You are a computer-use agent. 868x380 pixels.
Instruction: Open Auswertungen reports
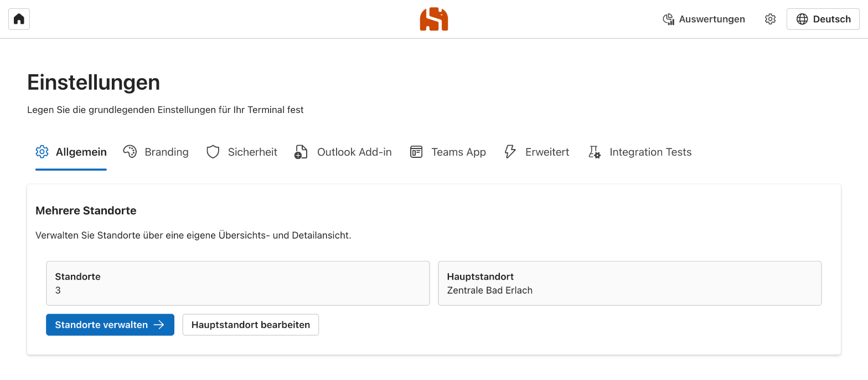704,19
